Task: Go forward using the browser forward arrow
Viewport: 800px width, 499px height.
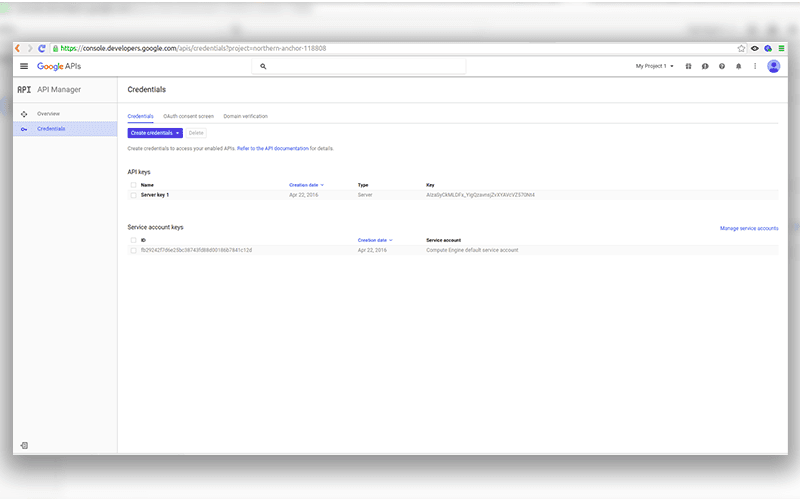Action: pos(30,48)
